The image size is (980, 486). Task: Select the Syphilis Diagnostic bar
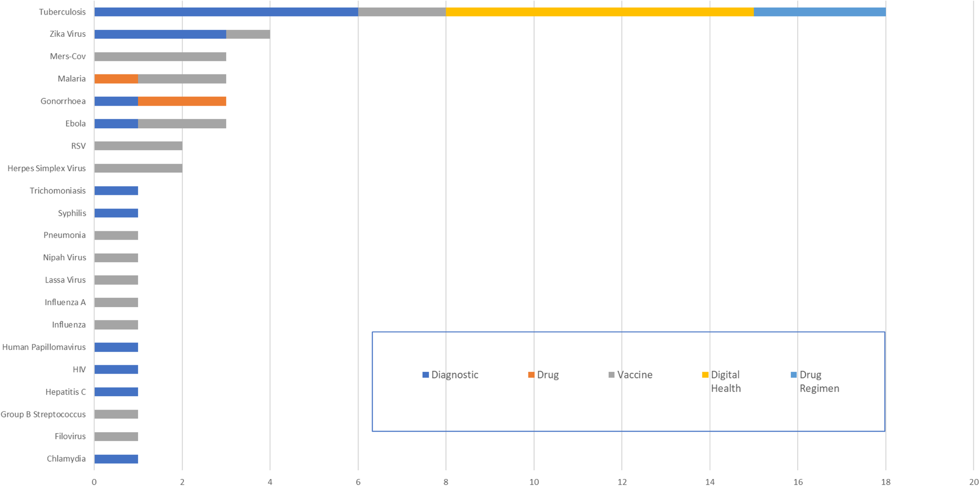[116, 213]
